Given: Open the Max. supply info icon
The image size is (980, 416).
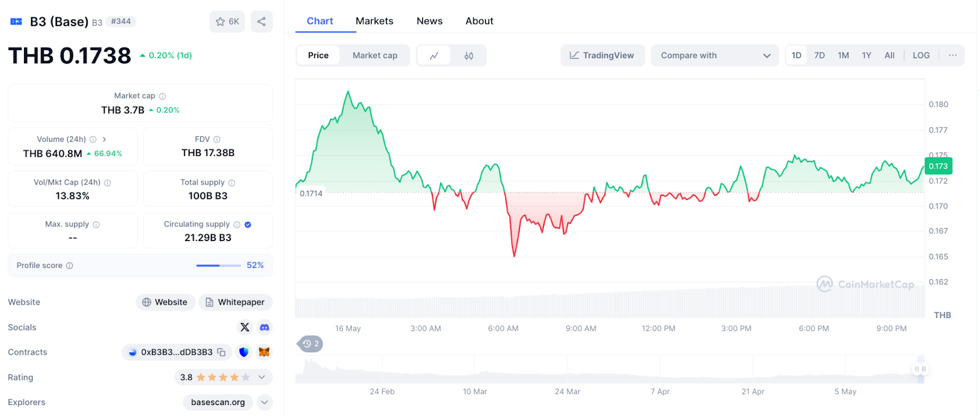Looking at the screenshot, I should coord(96,225).
